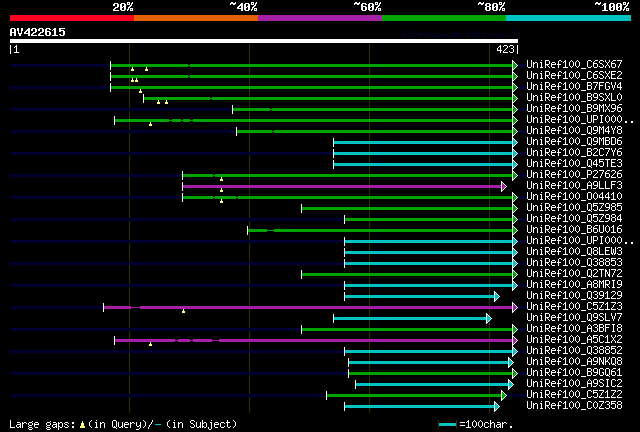Image resolution: width=640 pixels, height=432 pixels.
Task: Select the UniRef100_B7FGV4 hit name
Action: pos(574,87)
